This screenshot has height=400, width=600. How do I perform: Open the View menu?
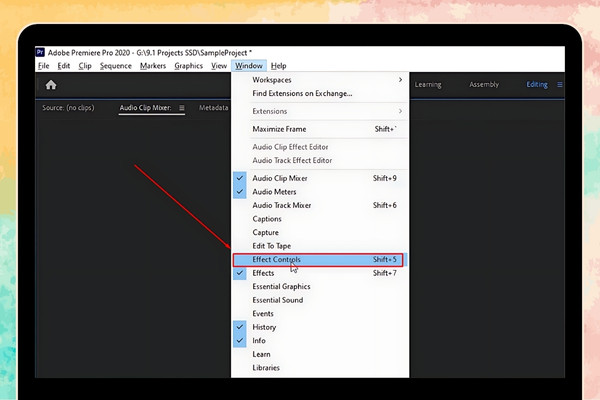pos(219,66)
